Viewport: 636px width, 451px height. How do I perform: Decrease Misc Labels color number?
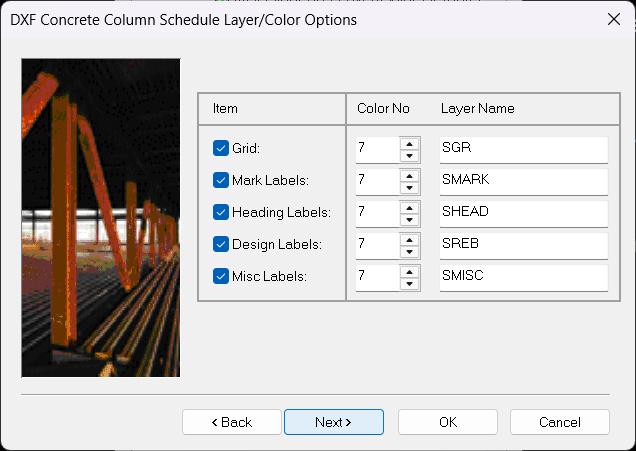click(x=409, y=283)
